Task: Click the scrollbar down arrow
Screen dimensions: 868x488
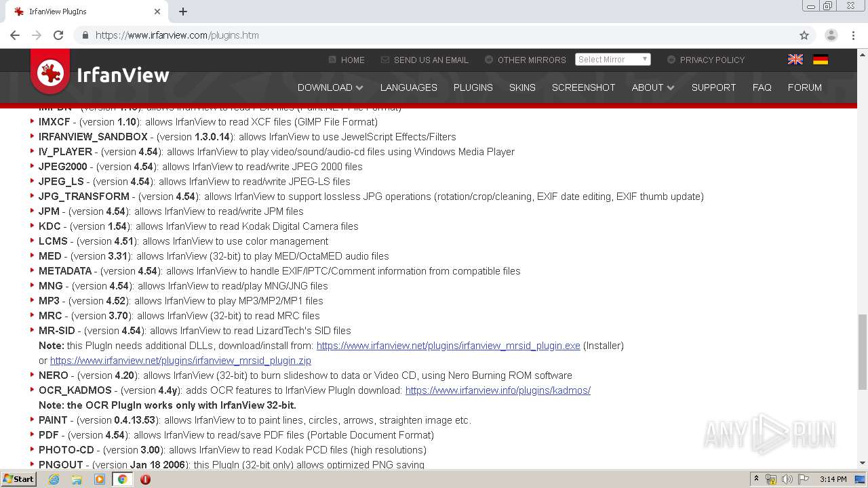Action: [863, 463]
